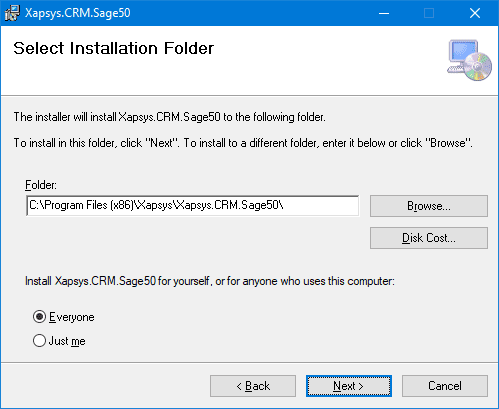
Task: Click the greyed-out maximize window button
Action: coord(429,13)
